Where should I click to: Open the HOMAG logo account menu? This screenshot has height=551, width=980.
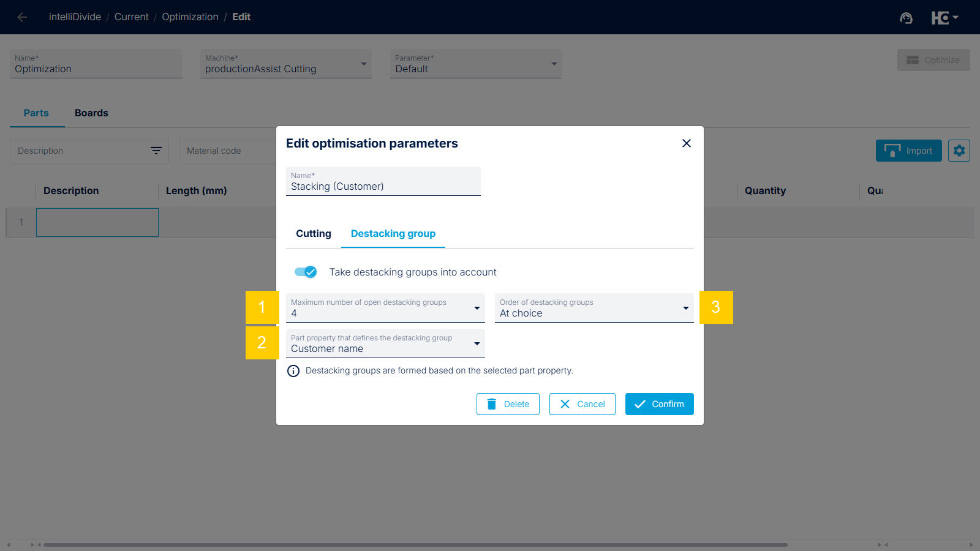944,18
